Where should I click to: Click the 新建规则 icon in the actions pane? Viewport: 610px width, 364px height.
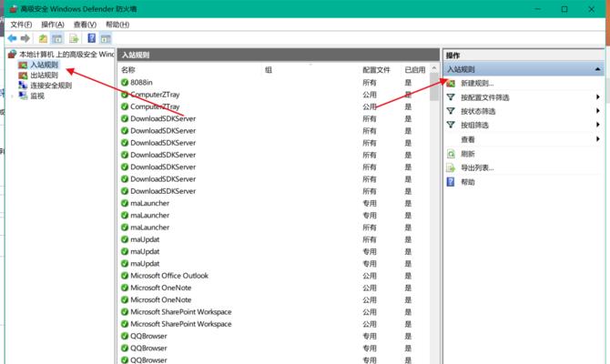tap(451, 83)
